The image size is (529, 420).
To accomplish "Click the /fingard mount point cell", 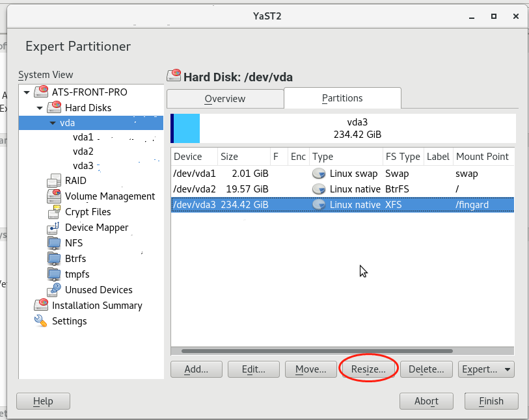I will point(472,205).
